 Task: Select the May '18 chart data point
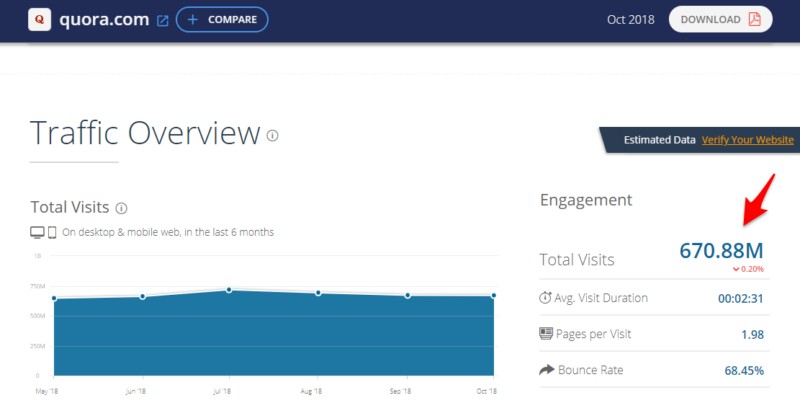[54, 298]
